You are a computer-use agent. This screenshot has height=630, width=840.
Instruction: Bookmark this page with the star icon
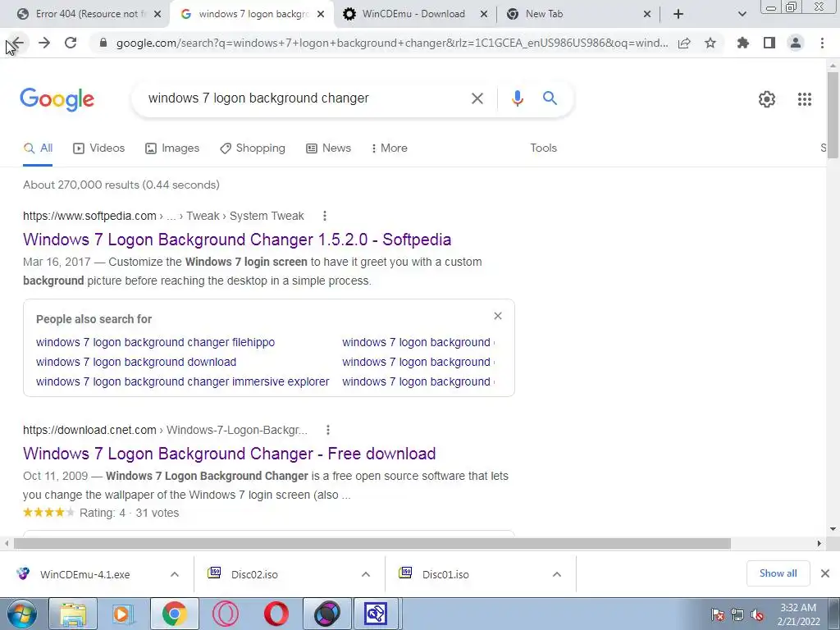tap(710, 43)
